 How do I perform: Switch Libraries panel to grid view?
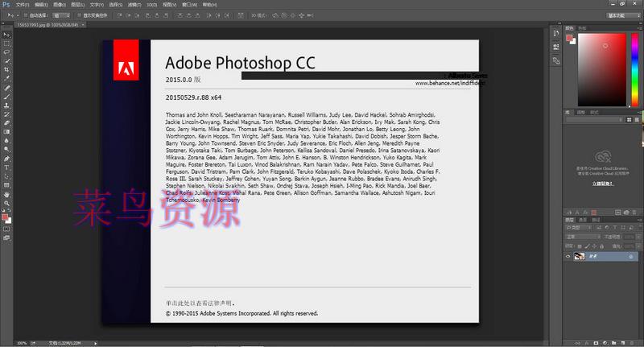630,119
